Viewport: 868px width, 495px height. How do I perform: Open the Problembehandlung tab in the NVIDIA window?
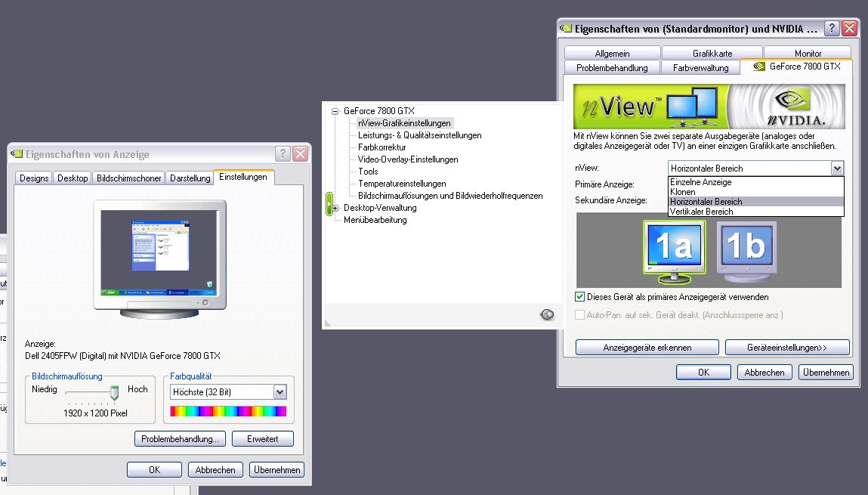[x=612, y=67]
